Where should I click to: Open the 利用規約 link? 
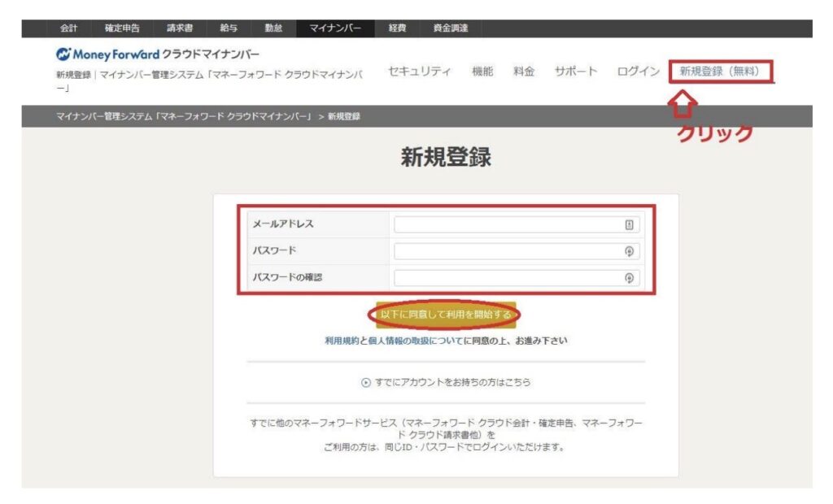(342, 341)
